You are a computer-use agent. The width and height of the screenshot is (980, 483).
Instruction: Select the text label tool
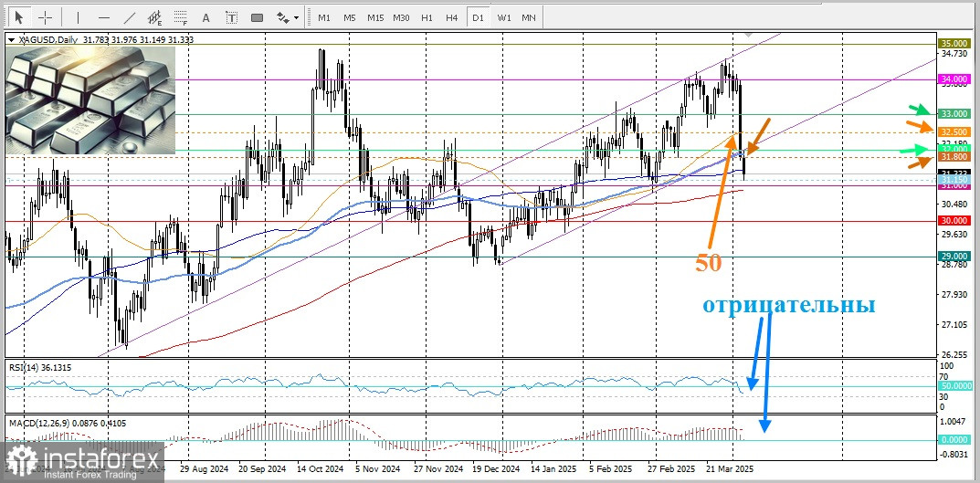click(x=231, y=17)
